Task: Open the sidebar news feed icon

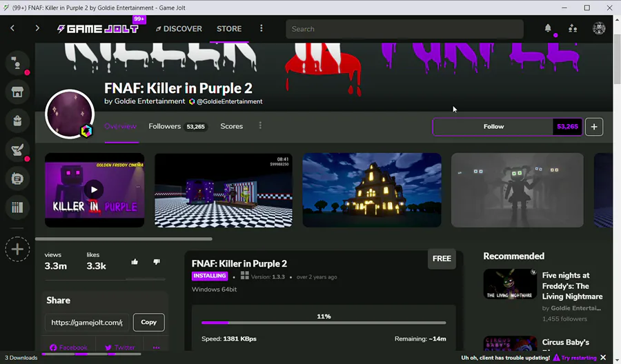Action: (x=17, y=179)
